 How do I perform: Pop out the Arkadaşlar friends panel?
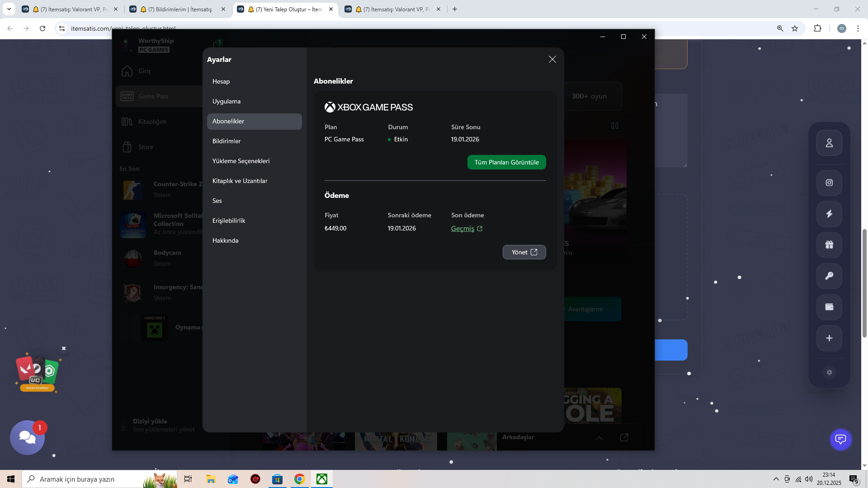[624, 437]
